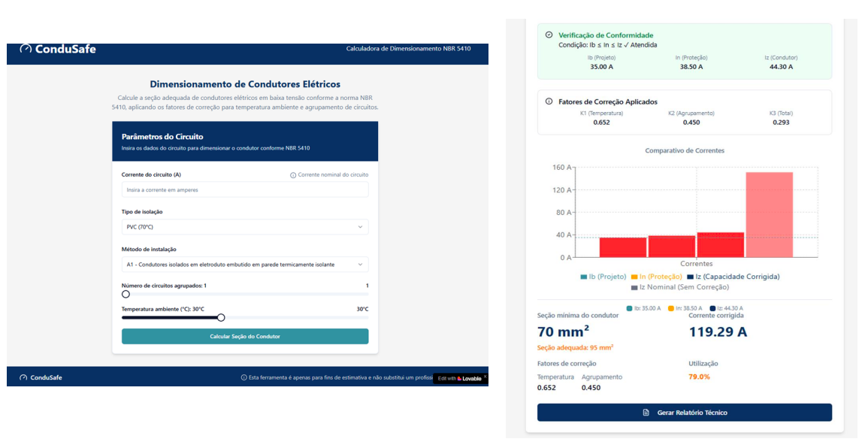Close the Edit with Lovable badge
The height and width of the screenshot is (442, 868).
(x=485, y=377)
